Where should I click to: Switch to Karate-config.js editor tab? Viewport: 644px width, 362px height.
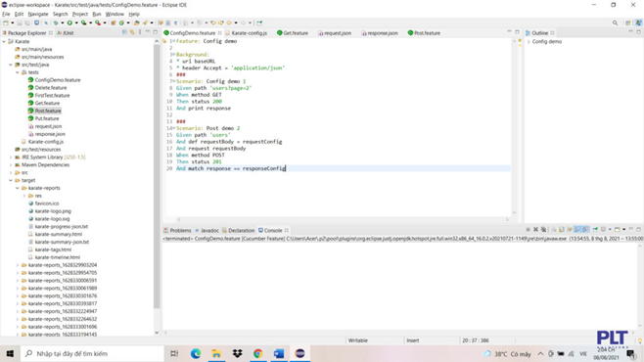[x=246, y=33]
